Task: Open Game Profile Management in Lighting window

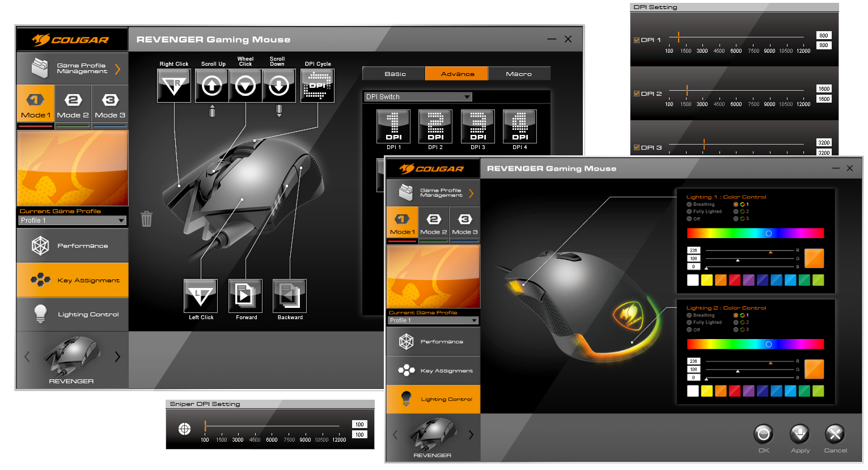Action: coord(433,193)
